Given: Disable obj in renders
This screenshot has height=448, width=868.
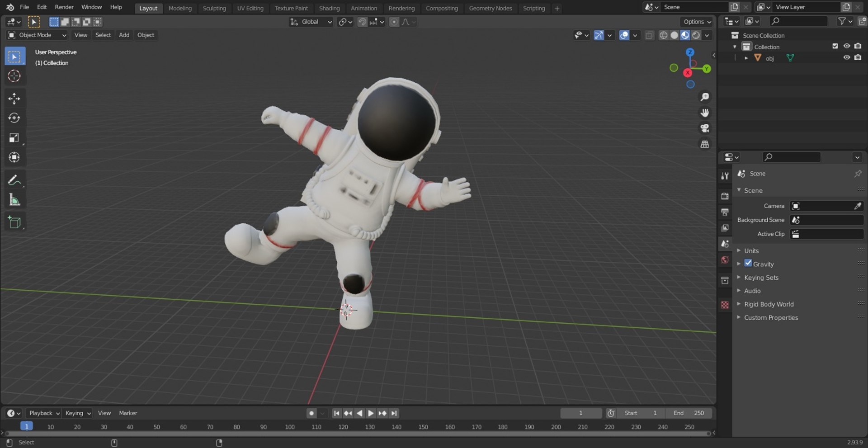Looking at the screenshot, I should 858,58.
